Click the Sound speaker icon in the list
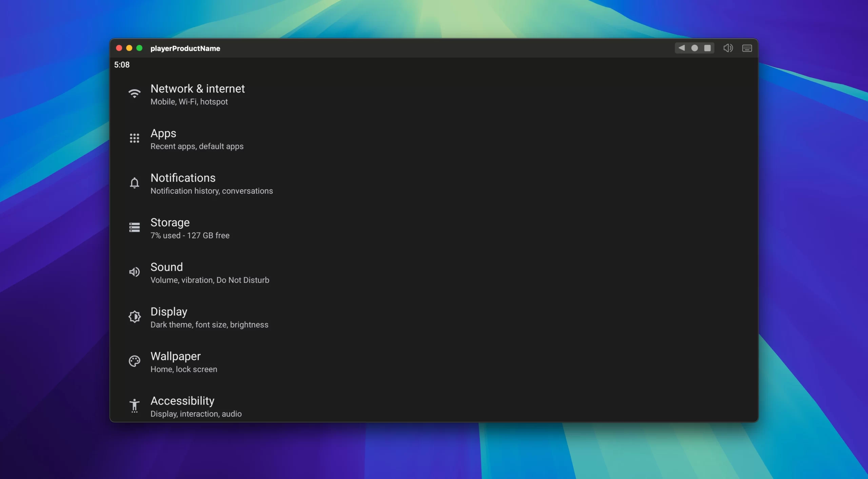 point(134,272)
